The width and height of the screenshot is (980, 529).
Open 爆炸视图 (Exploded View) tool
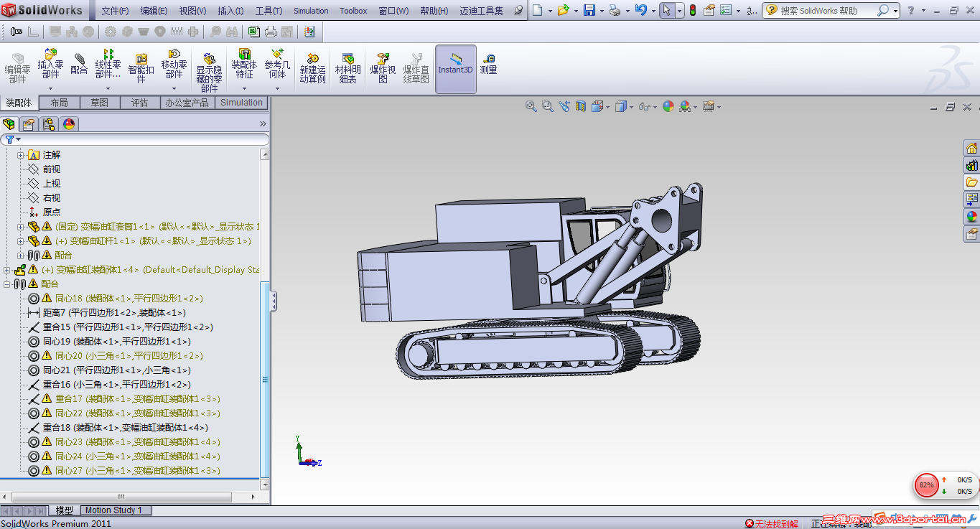click(x=383, y=65)
